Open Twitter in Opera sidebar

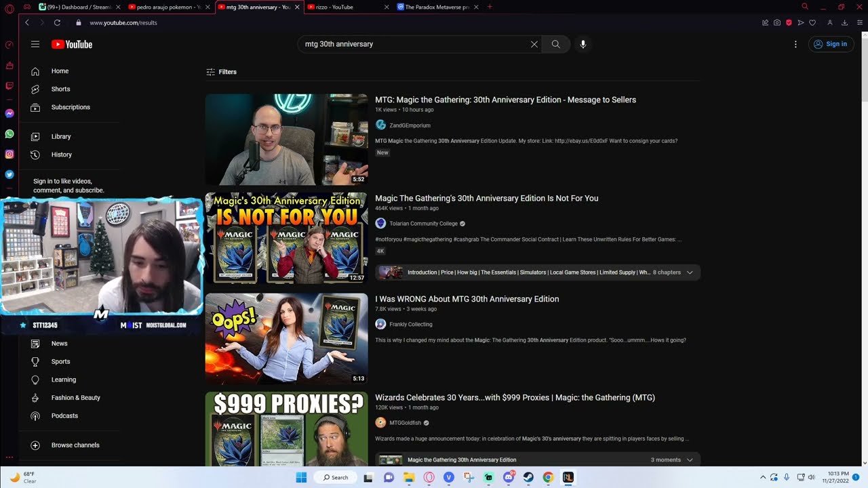pyautogui.click(x=9, y=174)
